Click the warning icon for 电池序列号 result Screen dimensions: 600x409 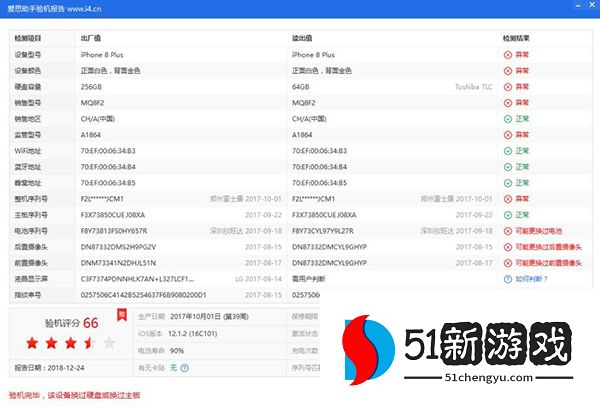point(508,231)
